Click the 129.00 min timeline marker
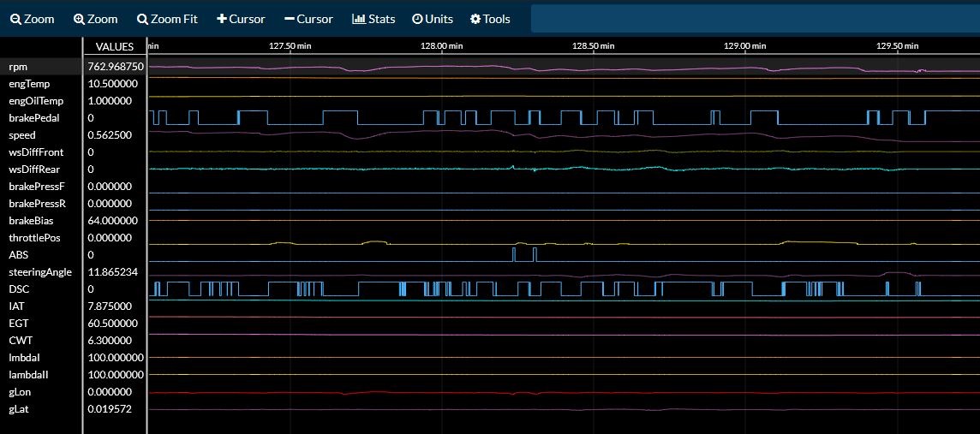This screenshot has height=434, width=980. coord(745,45)
